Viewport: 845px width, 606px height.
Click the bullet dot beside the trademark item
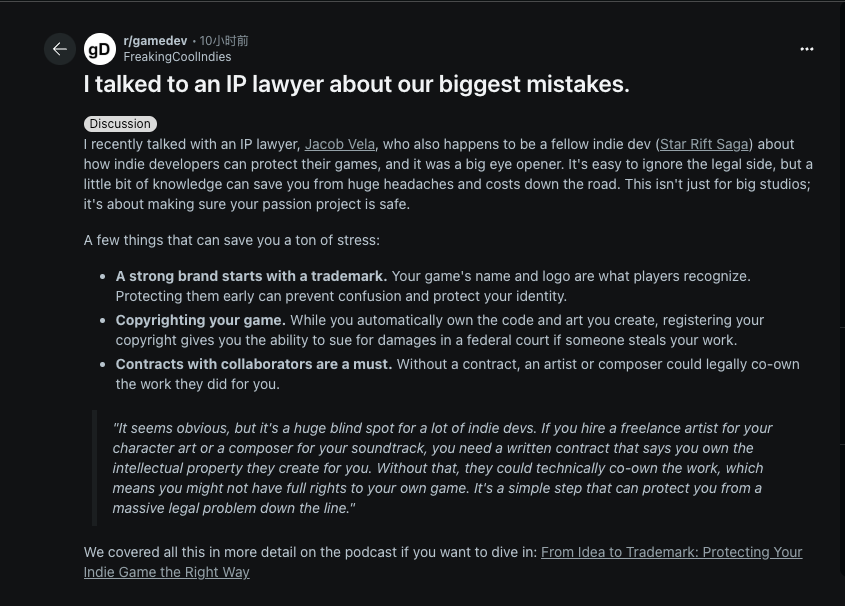[104, 277]
